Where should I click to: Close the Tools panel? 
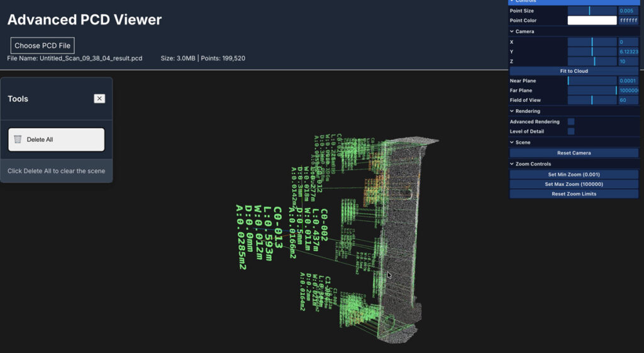tap(99, 99)
